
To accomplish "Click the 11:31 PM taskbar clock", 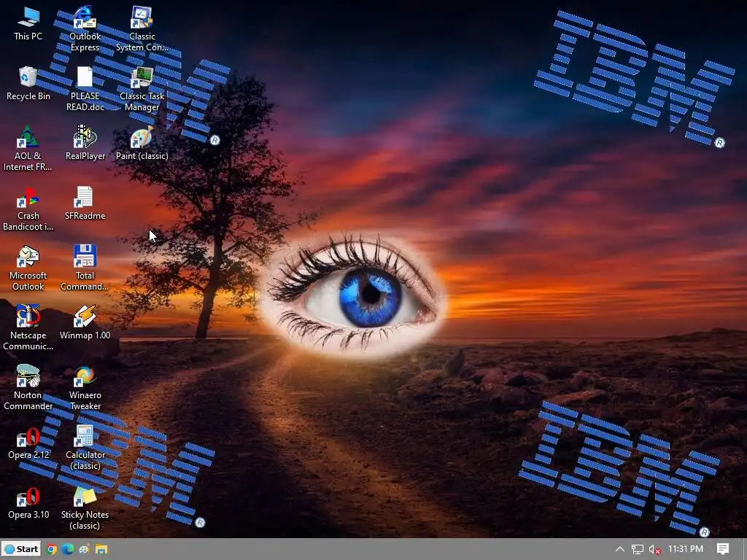I will [x=686, y=549].
